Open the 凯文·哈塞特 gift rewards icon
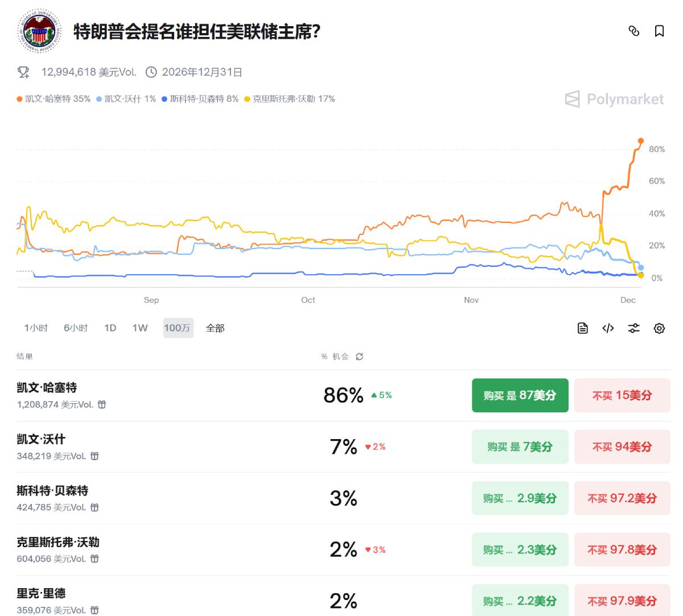 (x=102, y=405)
